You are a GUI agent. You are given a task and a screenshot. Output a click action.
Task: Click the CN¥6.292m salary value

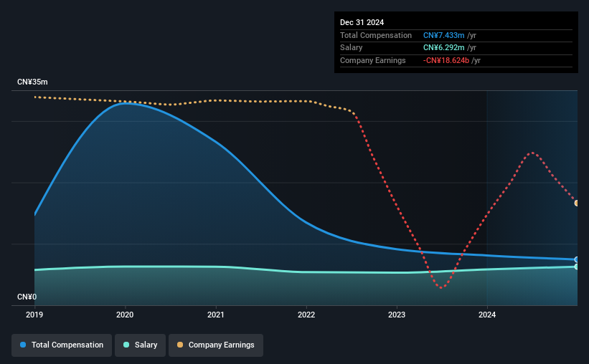pyautogui.click(x=443, y=48)
